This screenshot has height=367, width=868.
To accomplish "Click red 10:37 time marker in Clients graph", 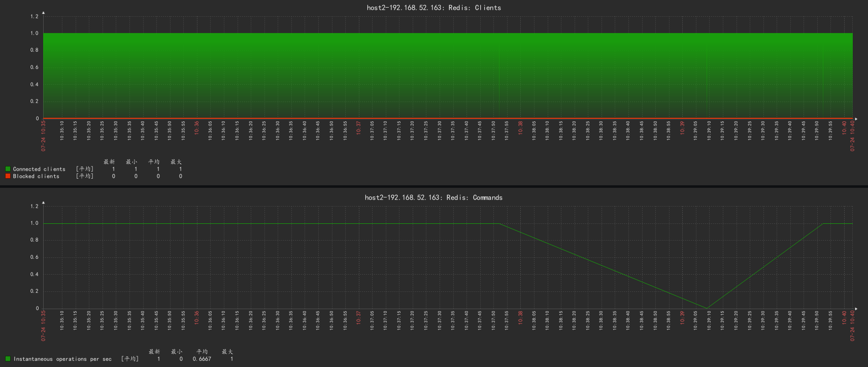I will 359,127.
